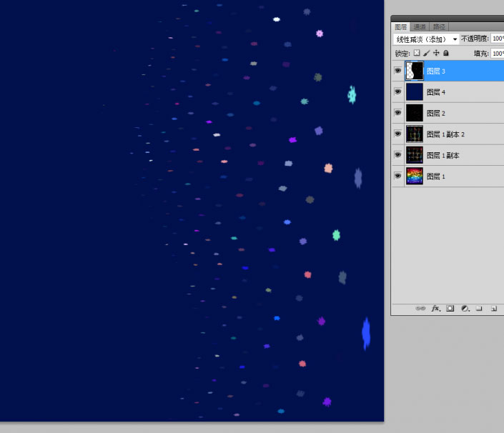The image size is (504, 433).
Task: Click the rainbow thumbnail of 图层 1
Action: [x=415, y=176]
